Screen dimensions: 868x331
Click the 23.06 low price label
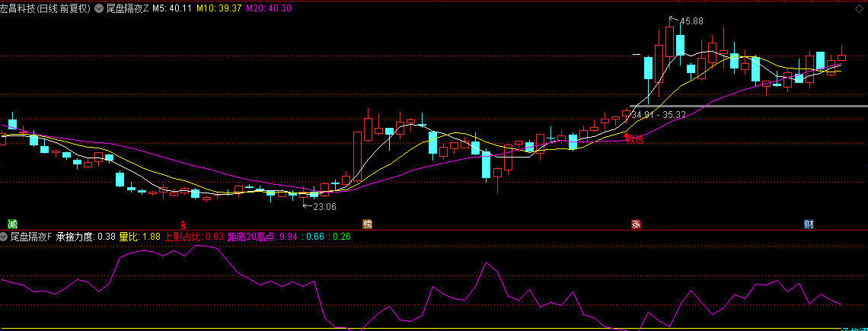pos(324,206)
